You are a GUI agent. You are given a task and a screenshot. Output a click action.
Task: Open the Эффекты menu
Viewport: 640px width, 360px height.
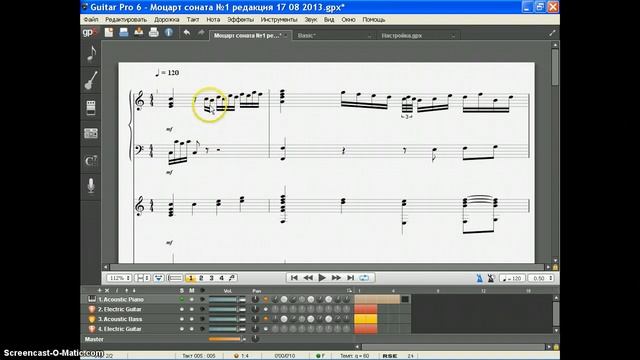(240, 20)
